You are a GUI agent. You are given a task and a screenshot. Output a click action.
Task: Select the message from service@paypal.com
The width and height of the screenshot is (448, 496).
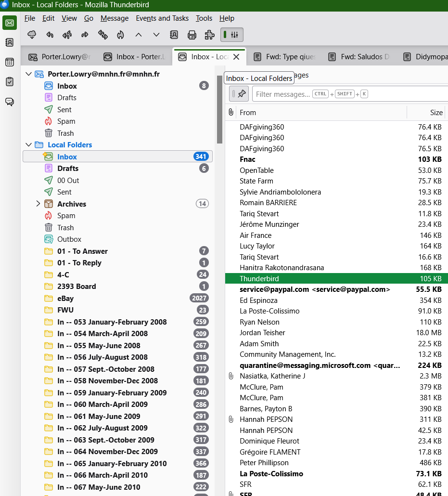tap(336, 289)
